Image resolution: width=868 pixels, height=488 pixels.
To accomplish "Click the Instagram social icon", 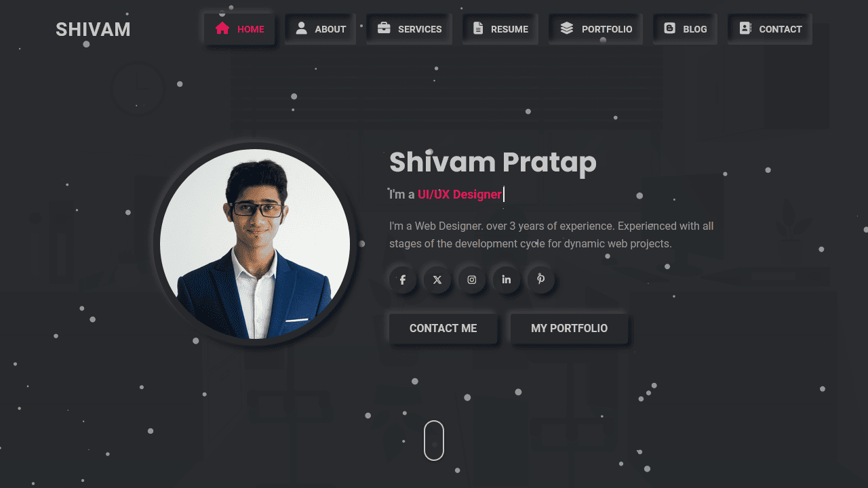I will pos(472,279).
